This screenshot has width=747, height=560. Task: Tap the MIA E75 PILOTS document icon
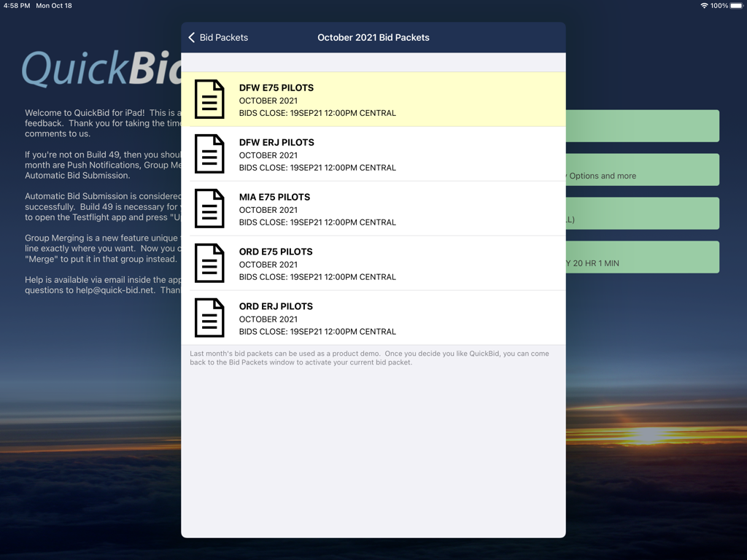(209, 209)
